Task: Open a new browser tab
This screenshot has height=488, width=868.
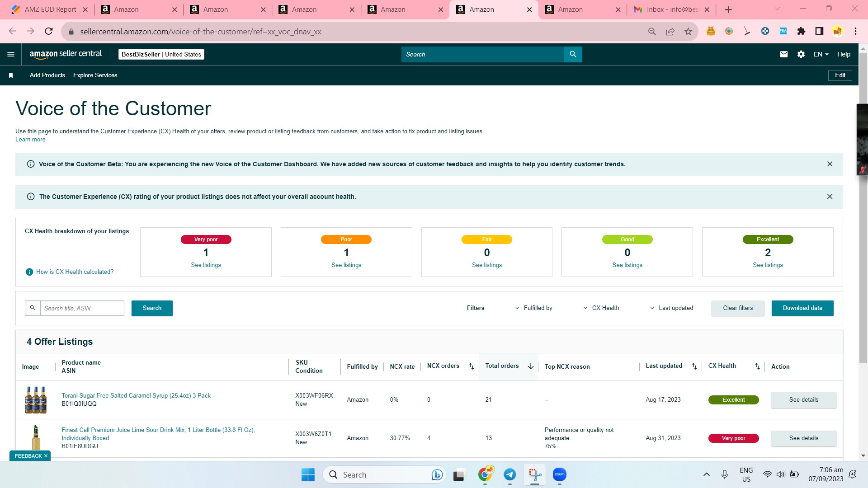Action: coord(728,9)
